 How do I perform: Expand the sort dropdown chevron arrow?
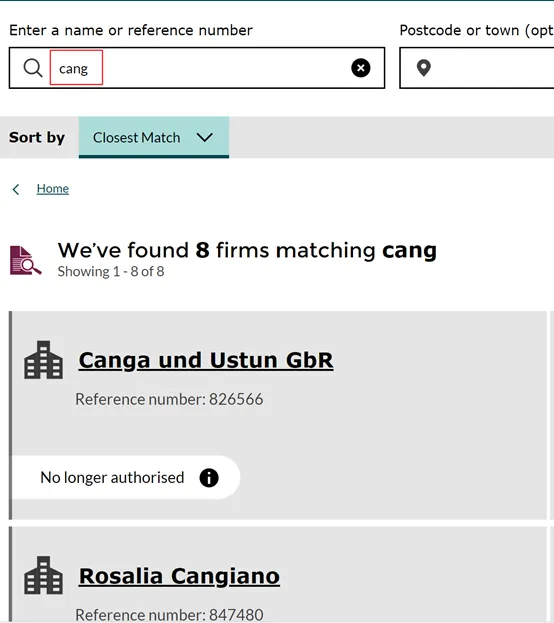point(205,137)
